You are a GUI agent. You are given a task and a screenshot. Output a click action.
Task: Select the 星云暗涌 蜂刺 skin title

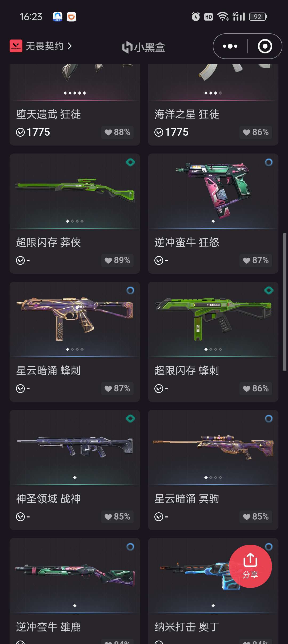tap(48, 371)
